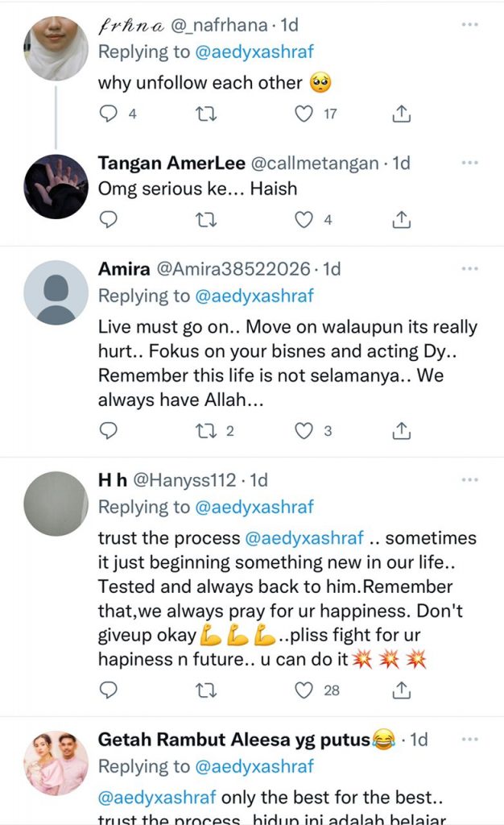Image resolution: width=504 pixels, height=825 pixels.
Task: Retweet Amira's tweet with 2 retweets
Action: (x=206, y=431)
